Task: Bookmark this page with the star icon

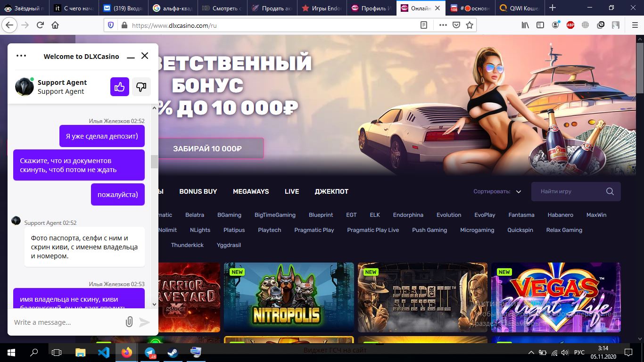Action: [469, 25]
